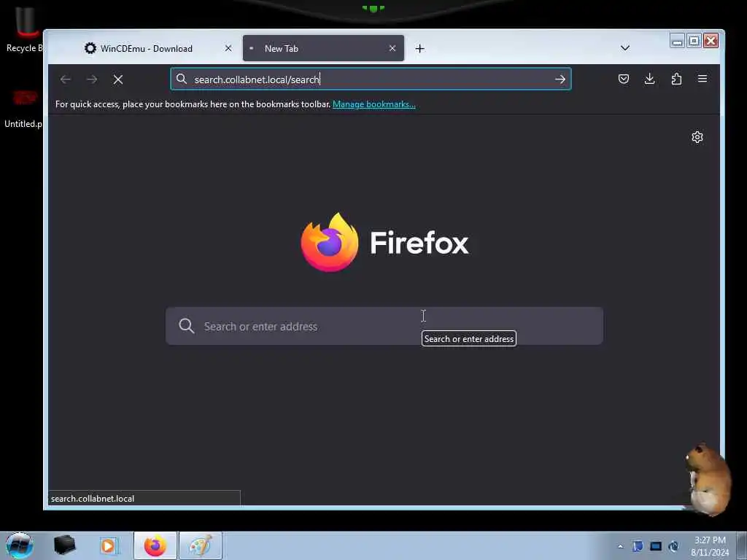Click the monitor tray icon in the system tray
The image size is (747, 560).
click(x=656, y=546)
